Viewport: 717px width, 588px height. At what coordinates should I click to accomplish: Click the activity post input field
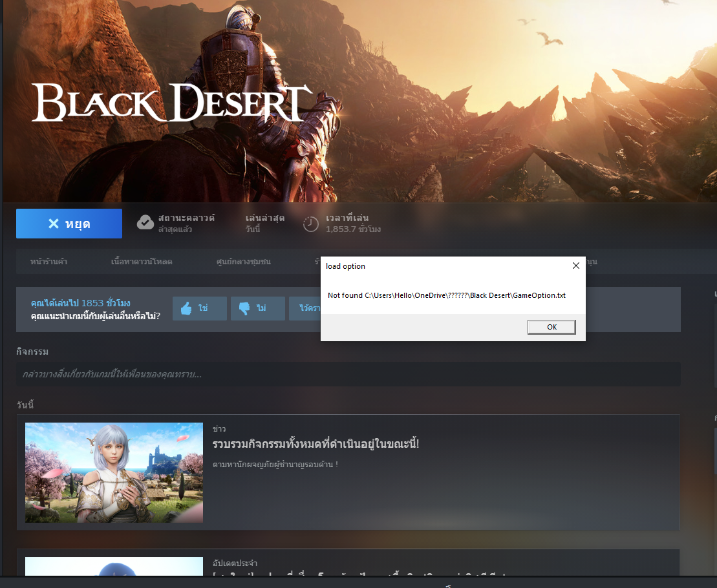tap(348, 374)
